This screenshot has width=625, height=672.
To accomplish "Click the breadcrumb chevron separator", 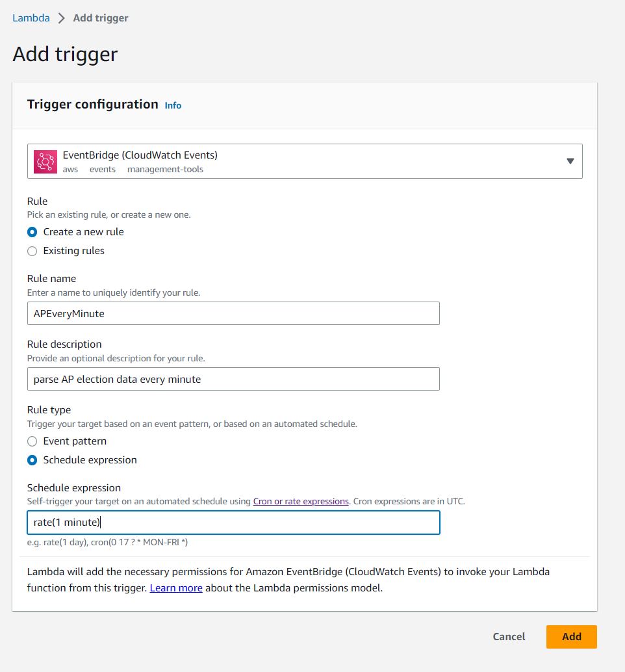I will 62,18.
